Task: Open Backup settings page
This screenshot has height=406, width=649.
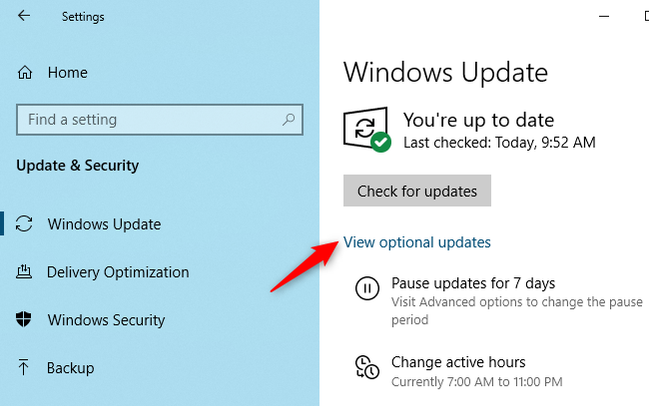Action: click(x=70, y=368)
